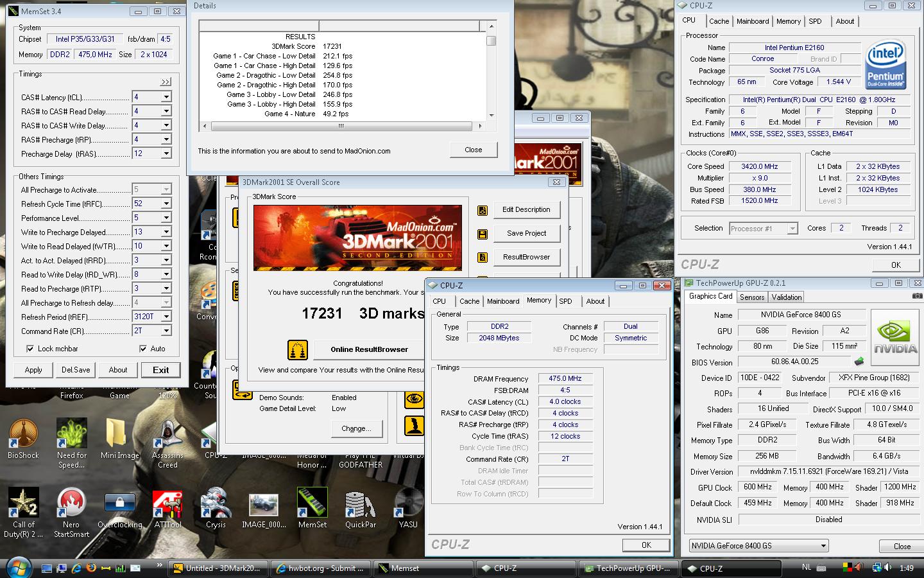Open the BioShock desktop shortcut
The width and height of the screenshot is (924, 578).
23,439
